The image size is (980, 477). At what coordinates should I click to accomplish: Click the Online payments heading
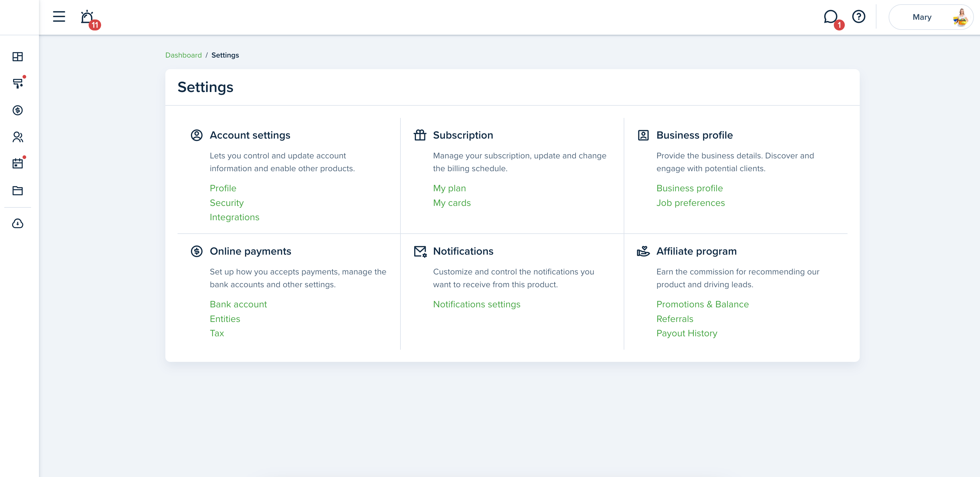click(250, 251)
